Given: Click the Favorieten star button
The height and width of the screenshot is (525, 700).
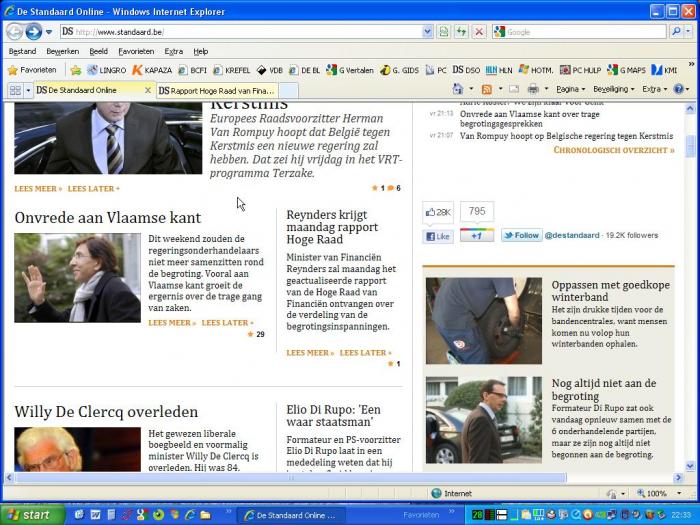Looking at the screenshot, I should point(32,70).
